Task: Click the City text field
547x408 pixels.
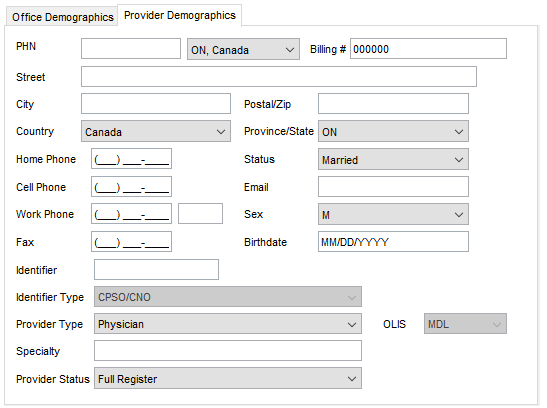Action: [x=156, y=103]
